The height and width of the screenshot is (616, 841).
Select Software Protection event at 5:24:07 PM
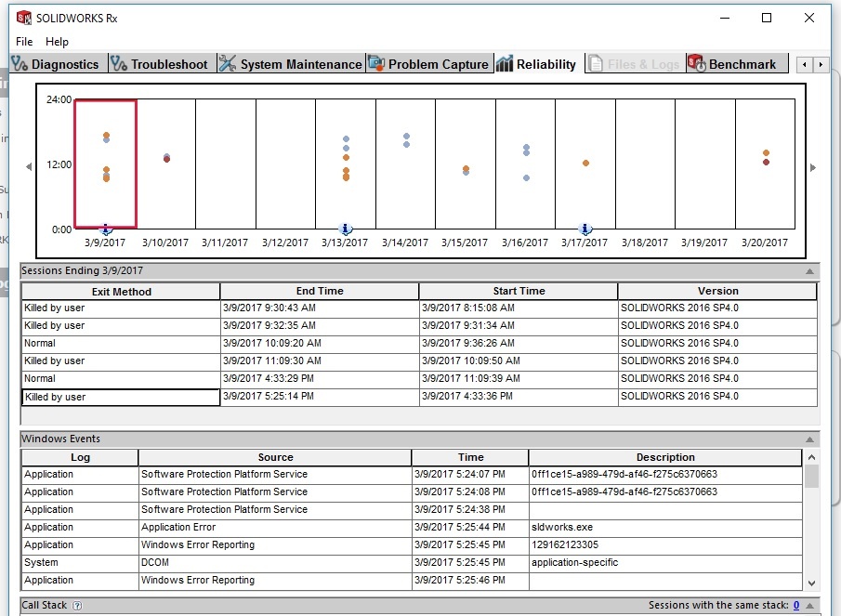click(412, 475)
